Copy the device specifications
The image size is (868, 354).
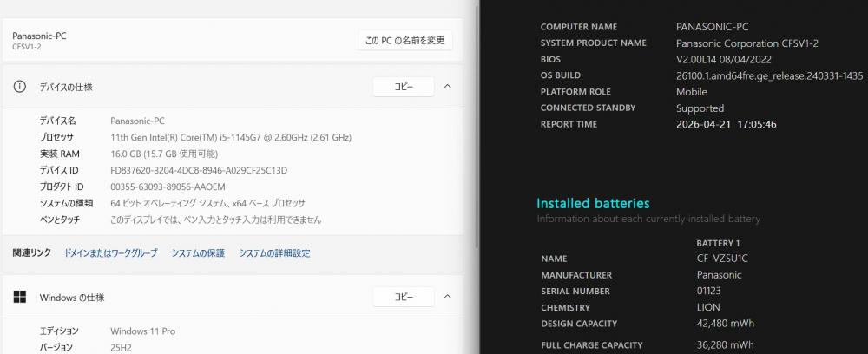(x=404, y=87)
